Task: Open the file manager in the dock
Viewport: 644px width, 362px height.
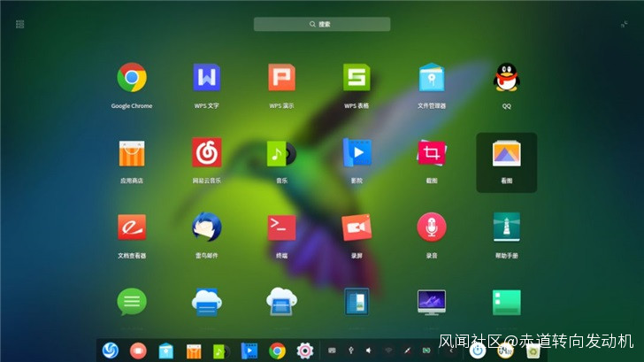Action: (x=166, y=350)
